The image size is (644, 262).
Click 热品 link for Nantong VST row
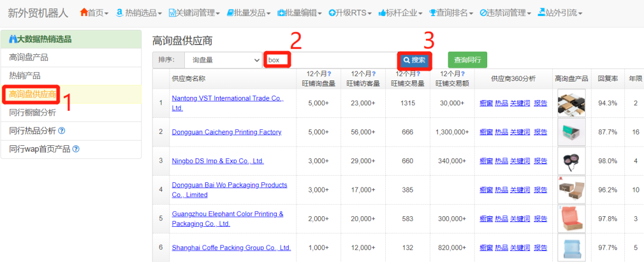pyautogui.click(x=501, y=104)
